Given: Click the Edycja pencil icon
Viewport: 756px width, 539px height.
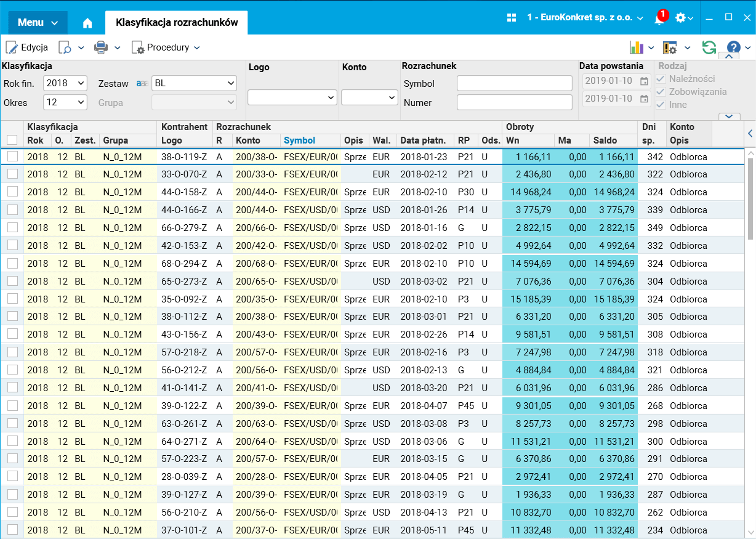Looking at the screenshot, I should (x=12, y=47).
